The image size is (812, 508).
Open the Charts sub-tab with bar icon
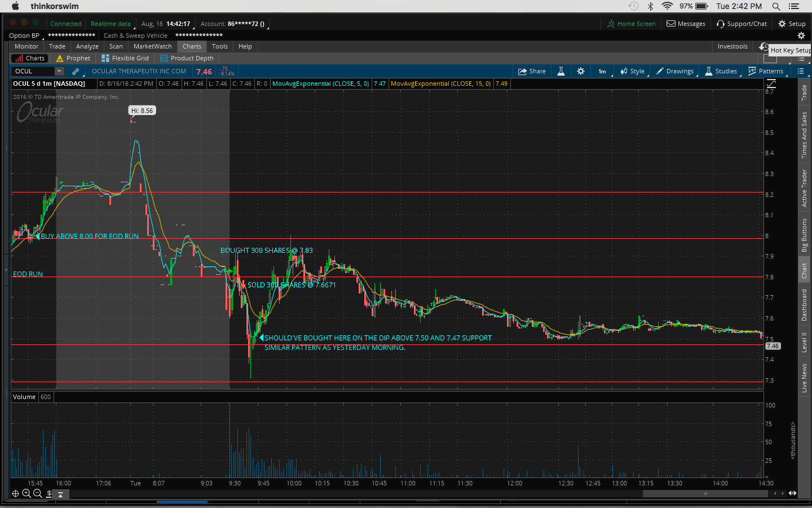pyautogui.click(x=30, y=58)
